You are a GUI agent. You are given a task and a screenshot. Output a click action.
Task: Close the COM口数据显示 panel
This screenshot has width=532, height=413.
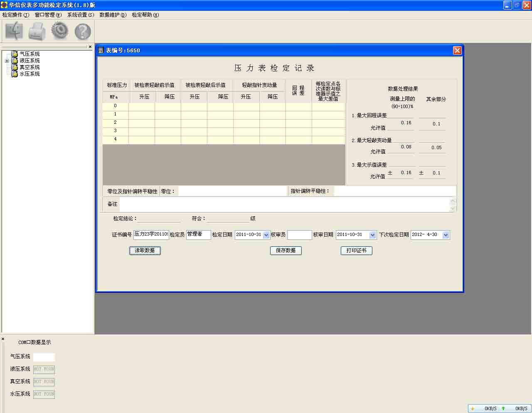pos(3,339)
